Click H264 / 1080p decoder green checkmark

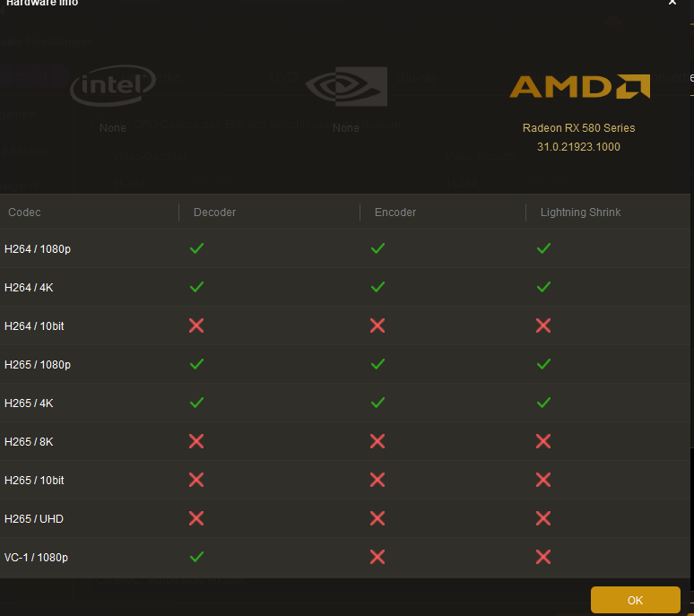pos(196,248)
